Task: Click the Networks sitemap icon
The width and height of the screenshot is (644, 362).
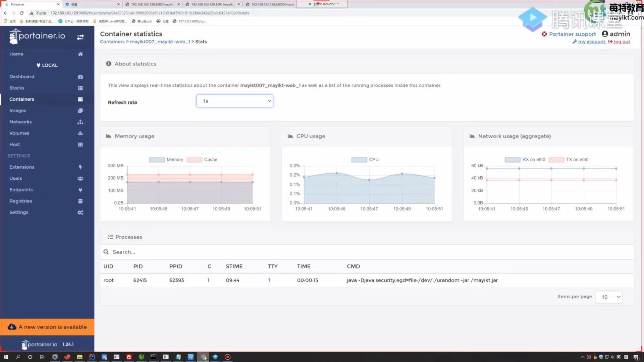Action: point(80,122)
